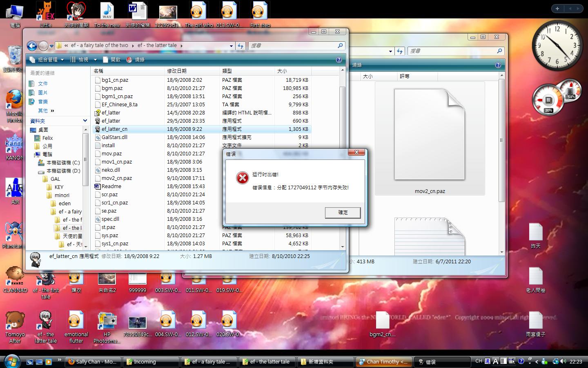Select file EF_Chinese_B.ta
Image resolution: width=588 pixels, height=368 pixels.
coord(119,105)
